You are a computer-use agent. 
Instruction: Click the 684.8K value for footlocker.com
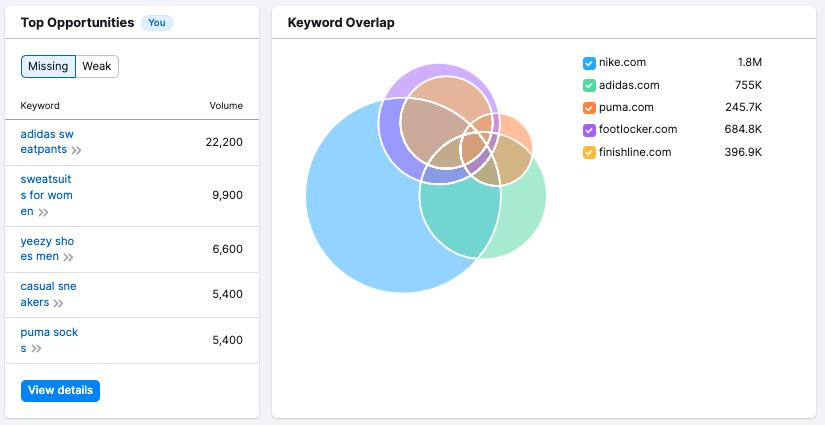743,129
